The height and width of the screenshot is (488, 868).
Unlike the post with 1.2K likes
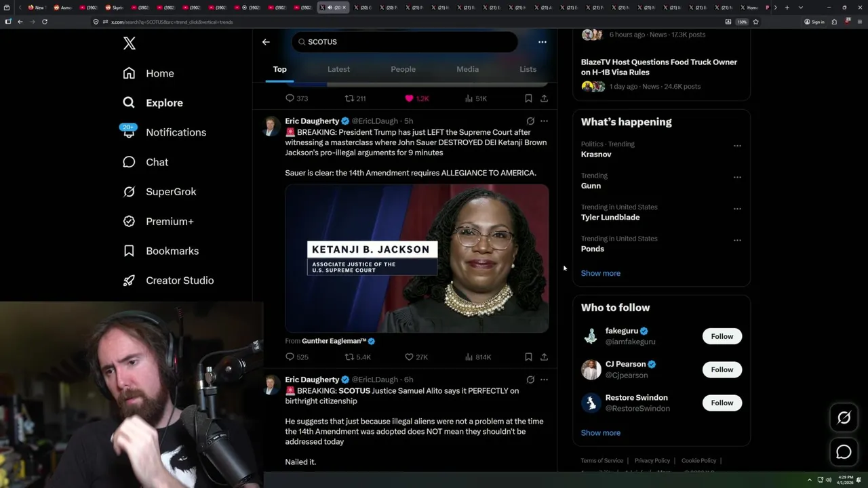(416, 98)
